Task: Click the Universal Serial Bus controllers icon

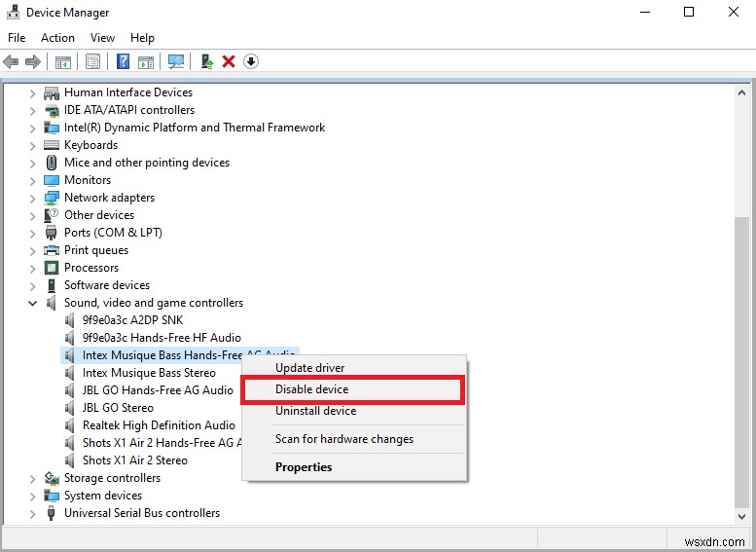Action: click(x=52, y=513)
